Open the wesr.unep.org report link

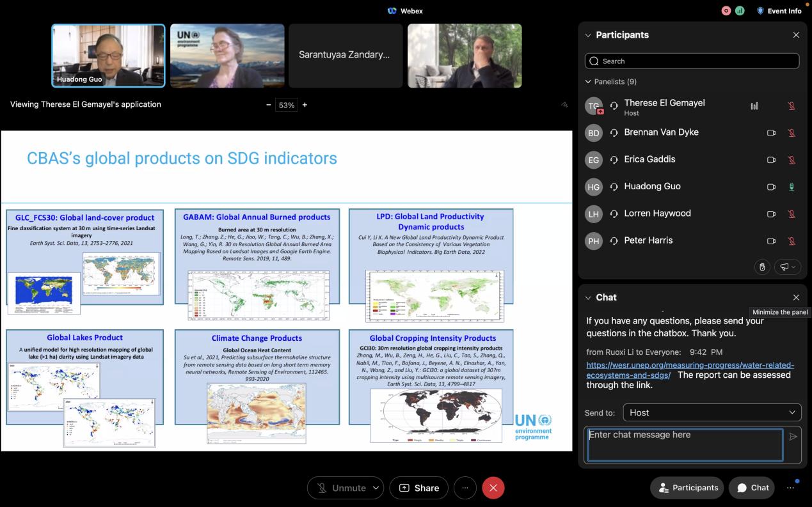coord(690,370)
